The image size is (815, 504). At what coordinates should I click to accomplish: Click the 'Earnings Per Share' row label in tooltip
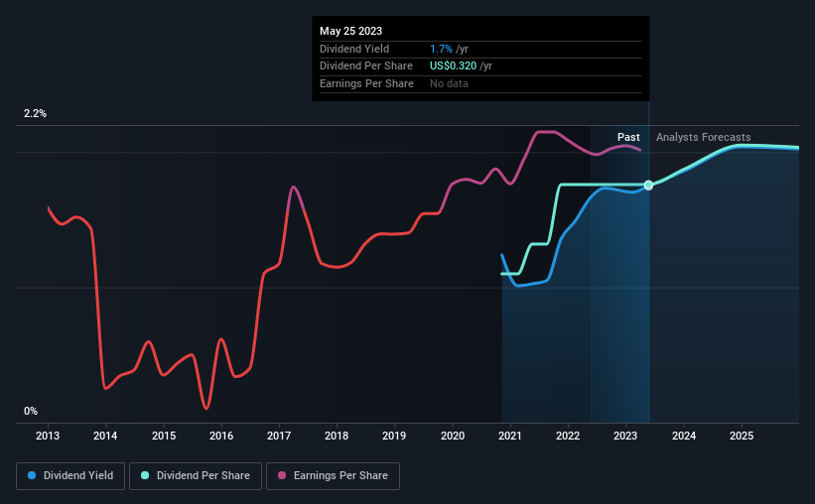point(366,83)
